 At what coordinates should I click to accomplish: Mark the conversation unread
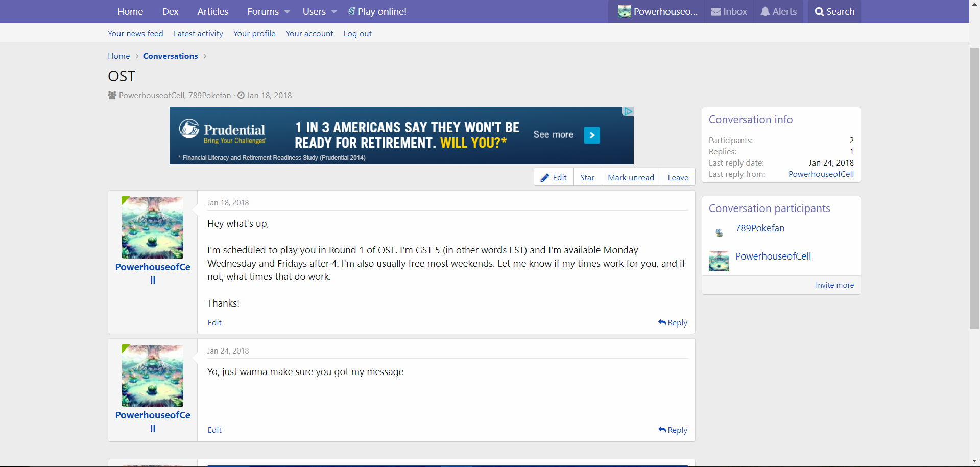pos(631,177)
